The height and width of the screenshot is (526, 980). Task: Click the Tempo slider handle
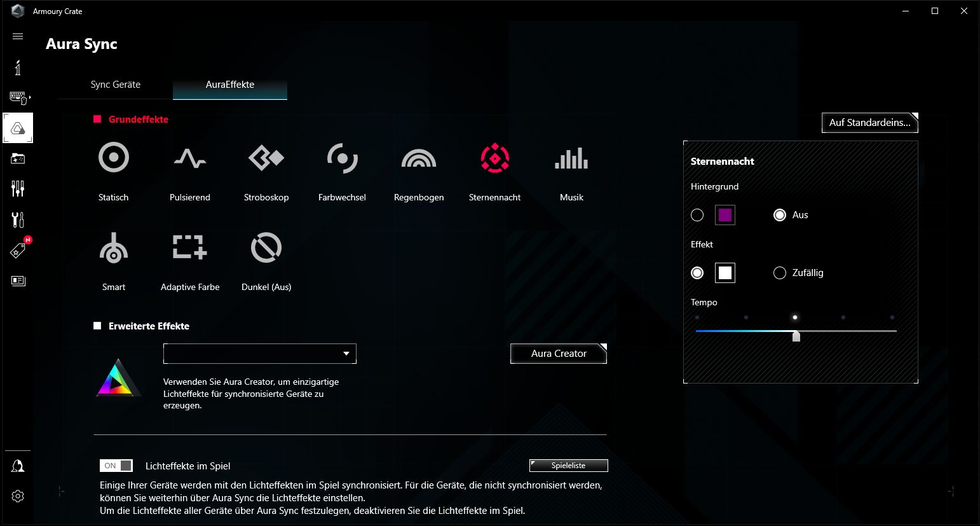point(796,336)
